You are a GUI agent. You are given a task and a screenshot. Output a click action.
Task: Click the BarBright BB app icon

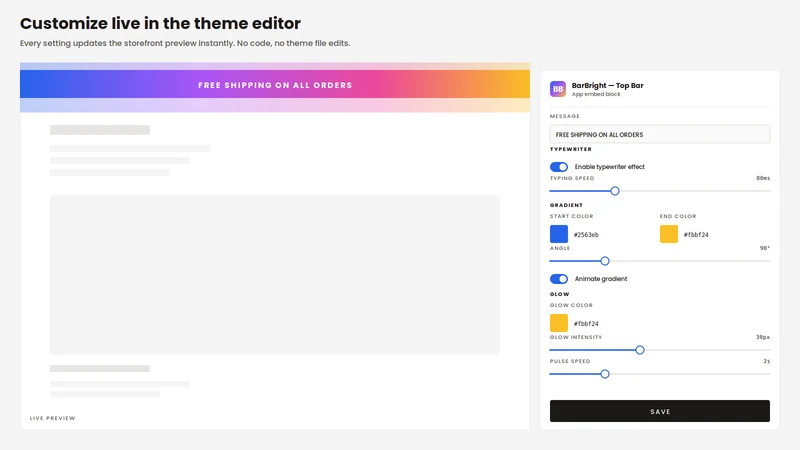pyautogui.click(x=558, y=89)
